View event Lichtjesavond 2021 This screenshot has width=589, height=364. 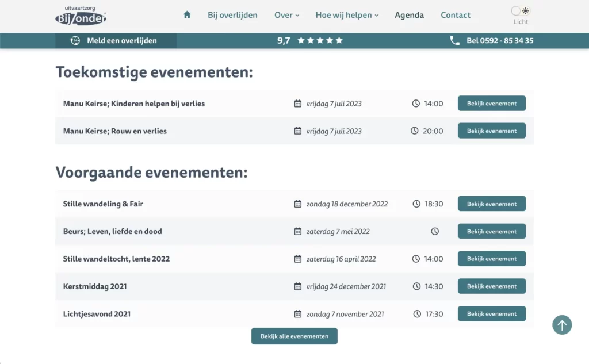pos(492,313)
